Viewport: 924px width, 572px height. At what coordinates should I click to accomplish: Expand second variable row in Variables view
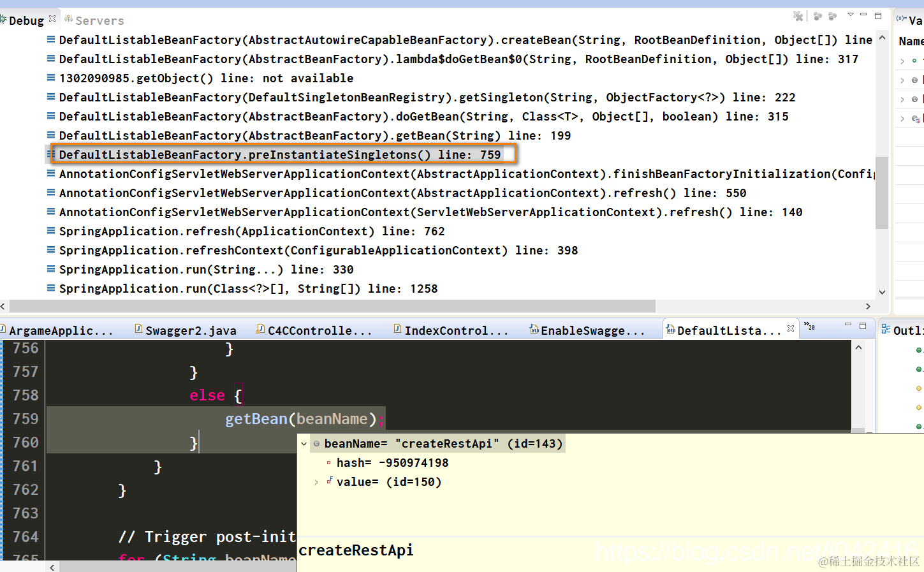click(902, 80)
